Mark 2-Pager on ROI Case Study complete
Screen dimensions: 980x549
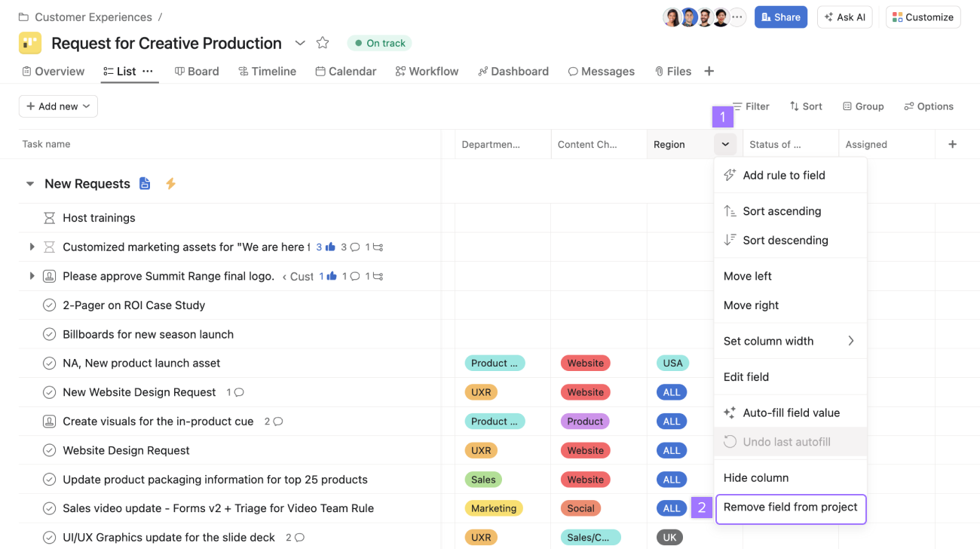(x=50, y=305)
